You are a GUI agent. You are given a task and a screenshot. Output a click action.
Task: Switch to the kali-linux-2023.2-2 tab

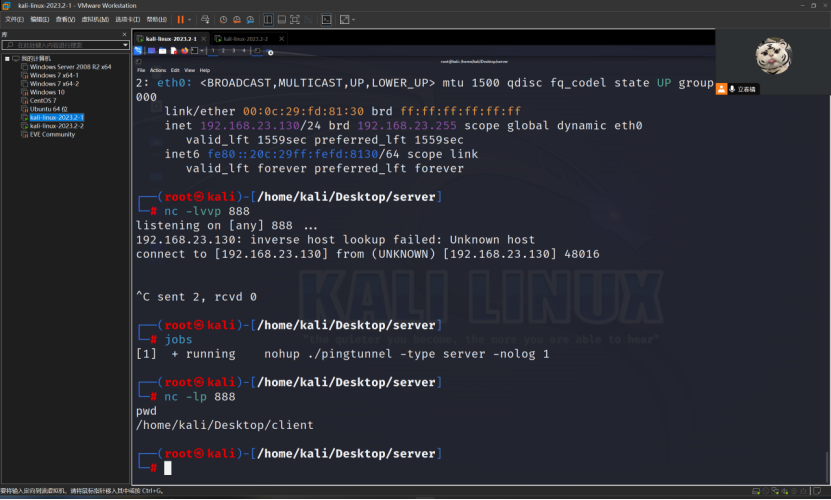[x=245, y=39]
